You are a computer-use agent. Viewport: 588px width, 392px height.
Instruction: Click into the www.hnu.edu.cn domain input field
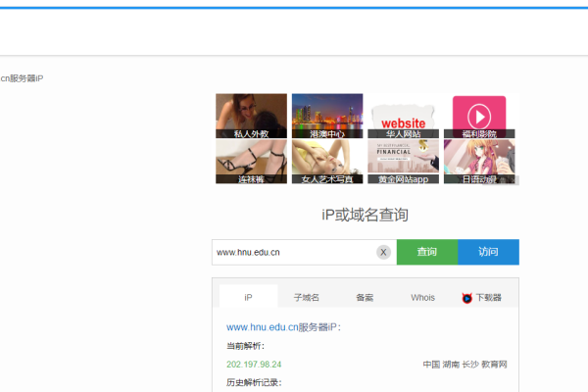(x=292, y=252)
